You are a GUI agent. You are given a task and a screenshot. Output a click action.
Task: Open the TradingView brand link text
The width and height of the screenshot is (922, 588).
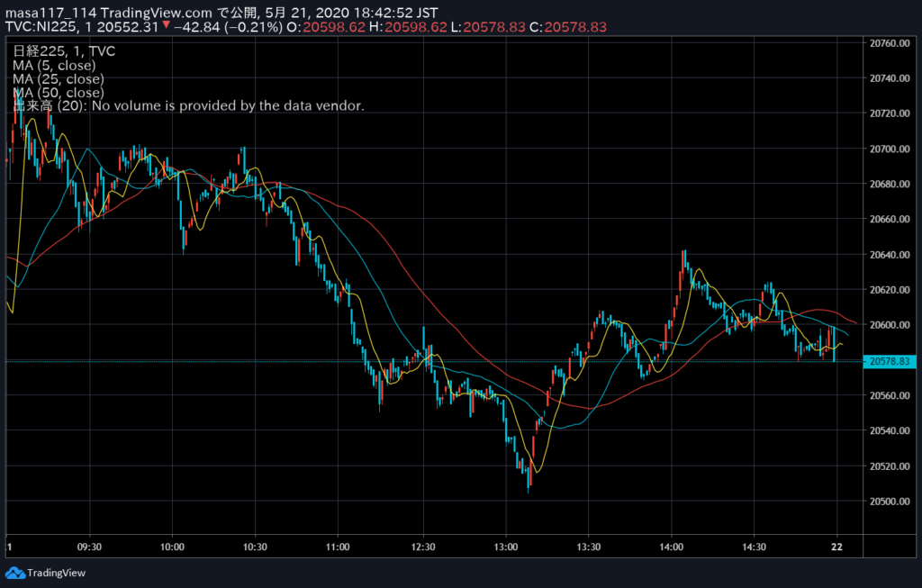click(x=57, y=573)
